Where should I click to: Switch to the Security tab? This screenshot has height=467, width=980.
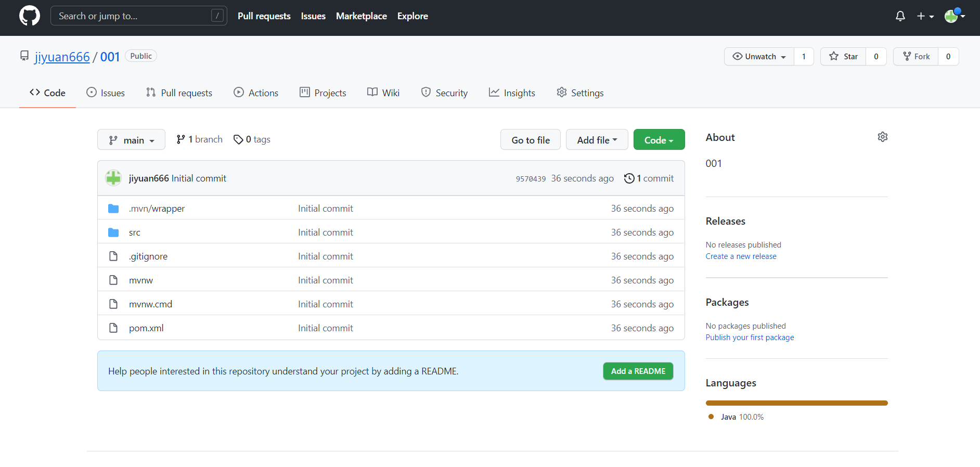click(x=444, y=93)
